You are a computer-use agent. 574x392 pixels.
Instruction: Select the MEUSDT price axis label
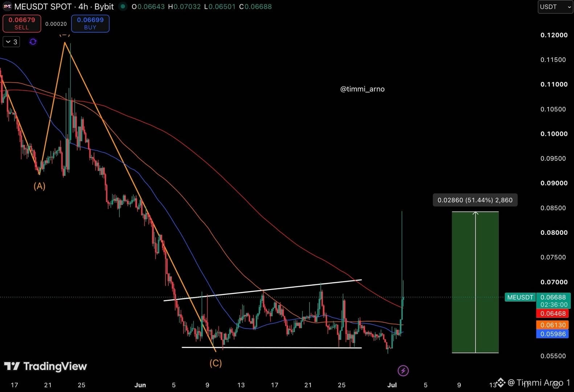coord(520,297)
